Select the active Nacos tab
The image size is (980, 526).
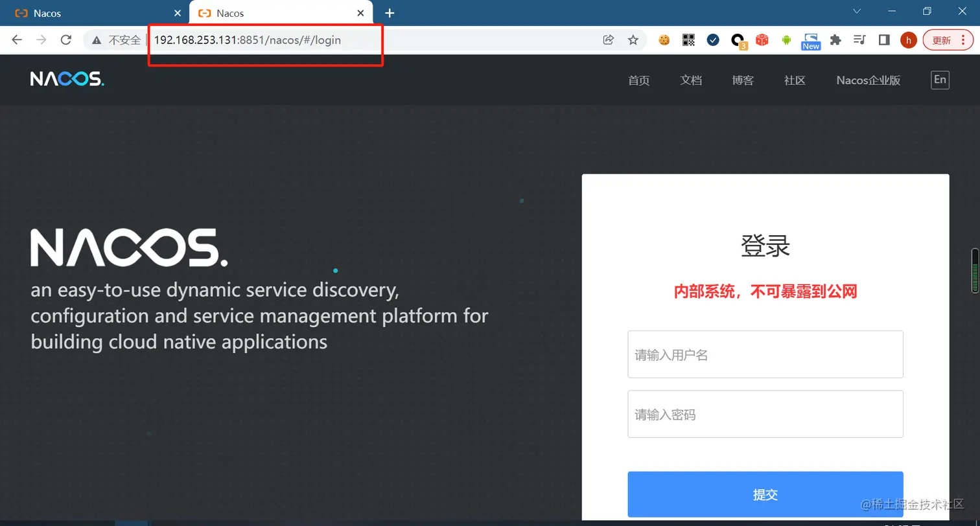point(281,13)
